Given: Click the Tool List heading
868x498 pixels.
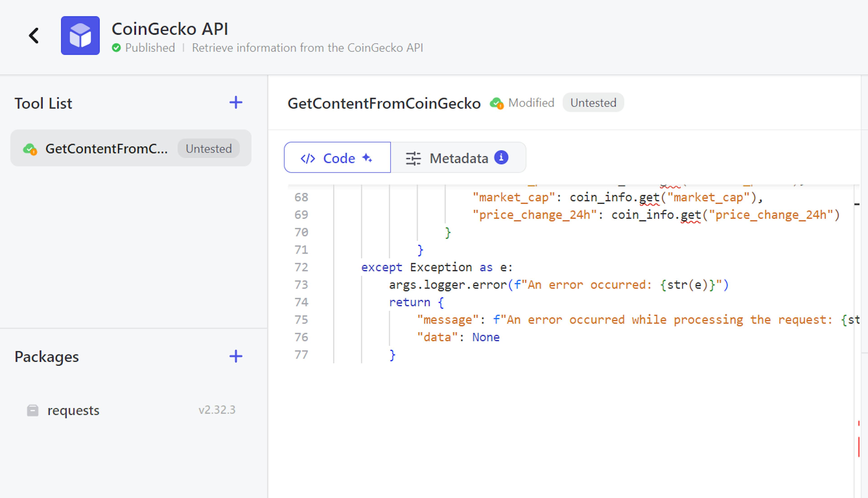Looking at the screenshot, I should point(43,103).
